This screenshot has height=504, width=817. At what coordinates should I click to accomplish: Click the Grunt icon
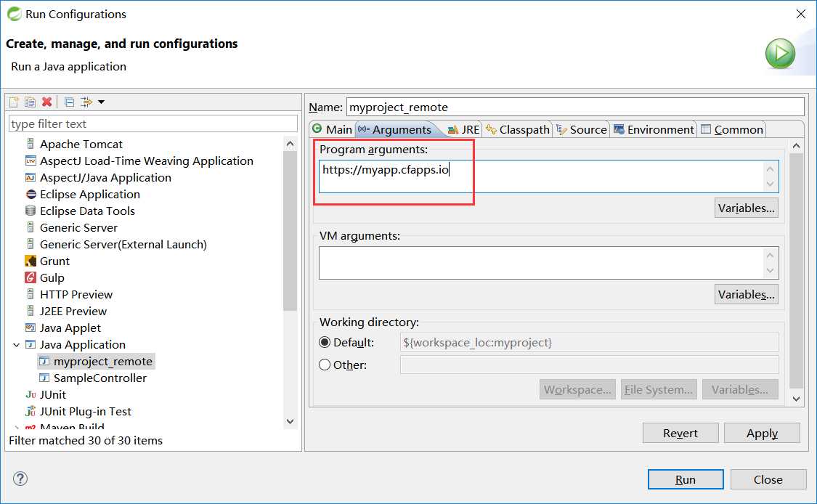[31, 261]
